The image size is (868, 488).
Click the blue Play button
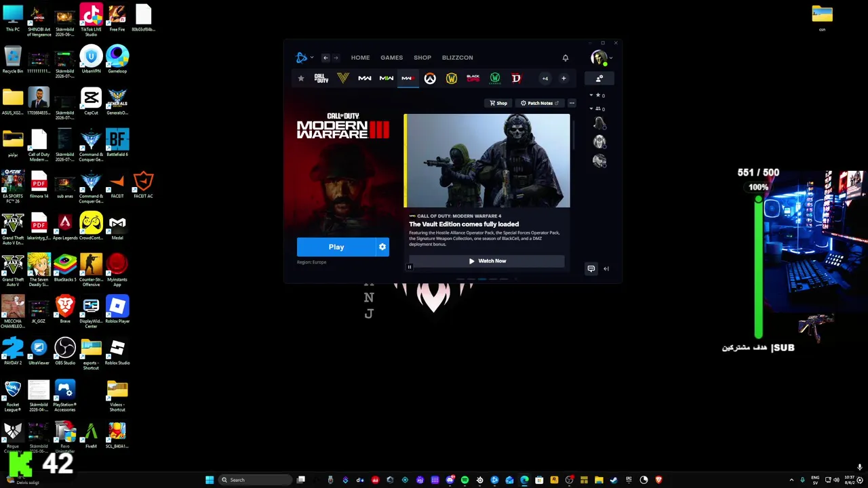[336, 247]
